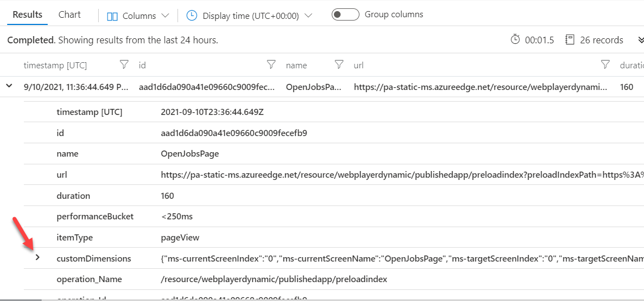Screen dimensions: 644x301
Task: Select the name value OpenJobsPage
Action: pyautogui.click(x=190, y=154)
